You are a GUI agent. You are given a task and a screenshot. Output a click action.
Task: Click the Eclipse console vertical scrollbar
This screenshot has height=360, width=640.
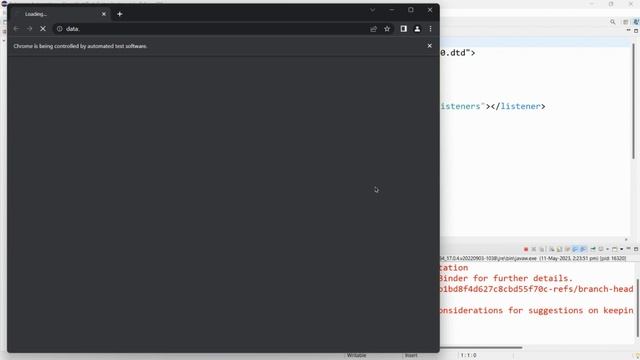pyautogui.click(x=638, y=308)
